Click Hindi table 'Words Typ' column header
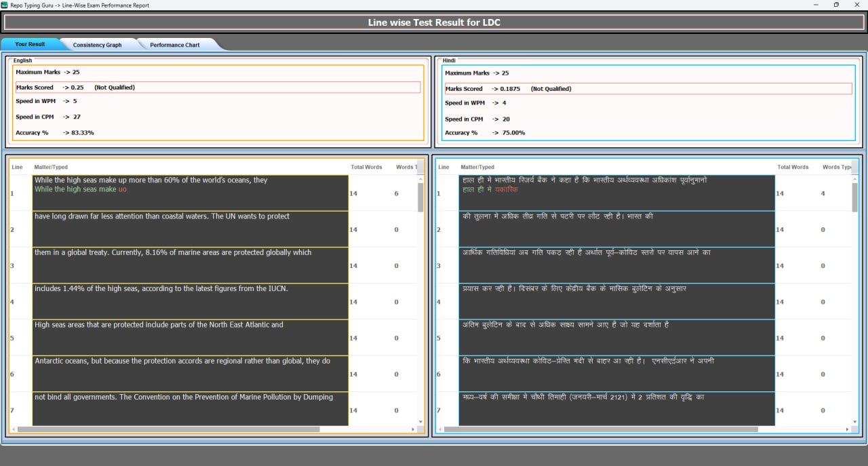The width and height of the screenshot is (868, 466). pos(837,167)
